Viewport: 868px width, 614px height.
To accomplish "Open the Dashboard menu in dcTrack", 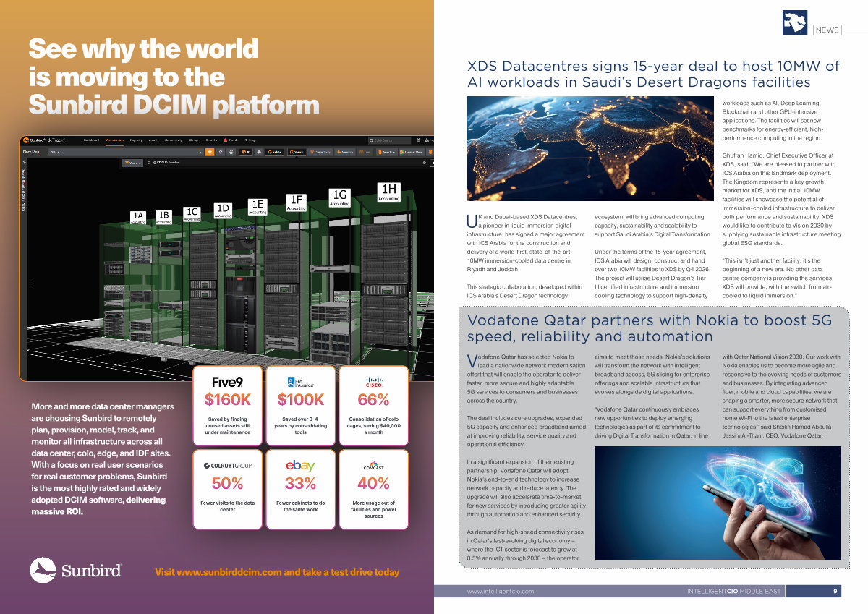I will 91,140.
